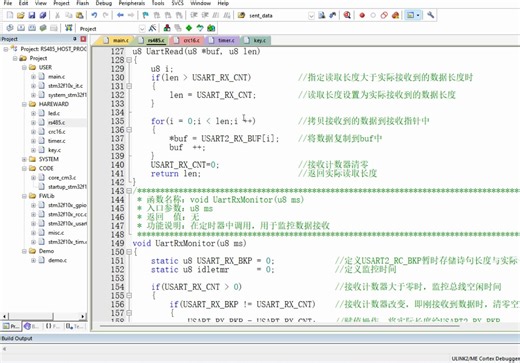520x363 pixels.
Task: Click the Project panel scrollbar right arrow
Action: [83, 316]
